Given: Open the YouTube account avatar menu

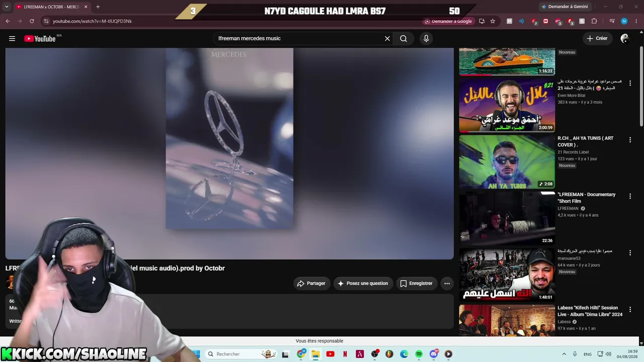Looking at the screenshot, I should coord(625,39).
